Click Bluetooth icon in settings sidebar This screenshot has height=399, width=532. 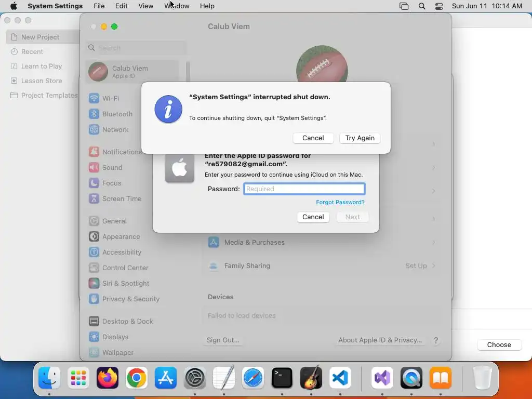pyautogui.click(x=94, y=114)
